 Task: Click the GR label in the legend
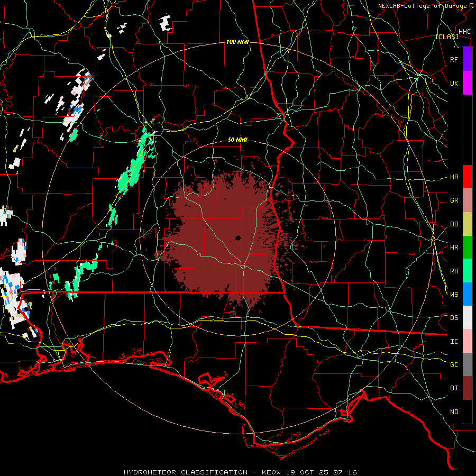coord(454,200)
